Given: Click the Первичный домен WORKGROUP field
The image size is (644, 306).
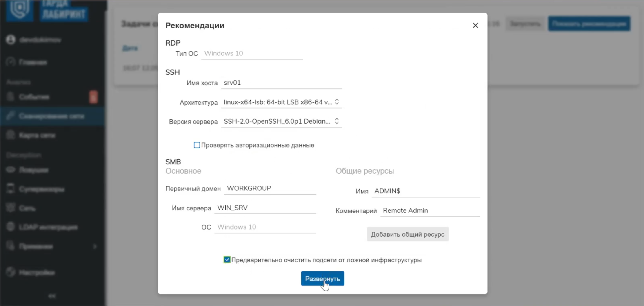Looking at the screenshot, I should point(270,188).
